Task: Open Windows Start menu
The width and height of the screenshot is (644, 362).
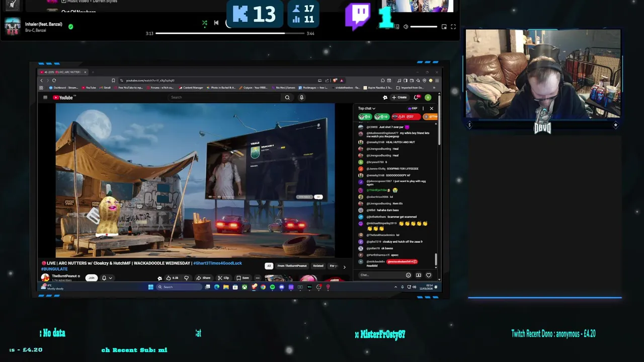Action: 150,287
